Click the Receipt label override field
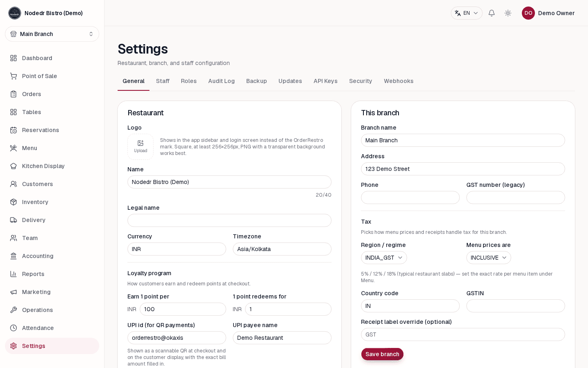 pyautogui.click(x=463, y=334)
